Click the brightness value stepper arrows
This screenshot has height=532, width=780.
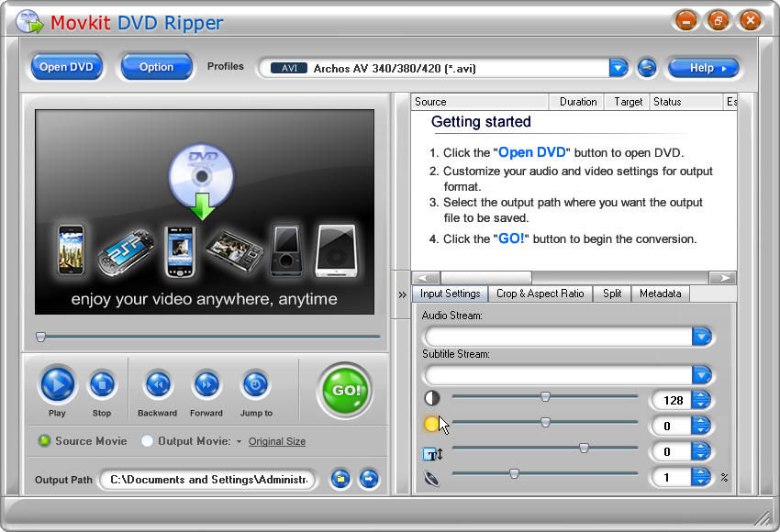pos(701,426)
